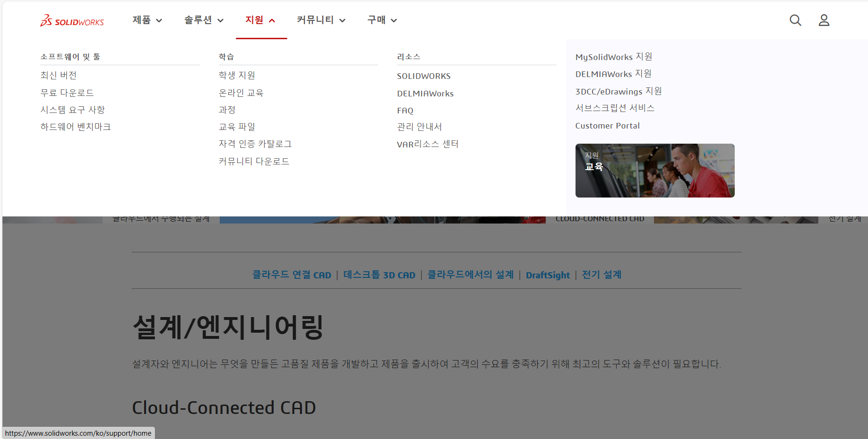868x439 pixels.
Task: Open MySolidWorks 지원 link
Action: point(614,57)
